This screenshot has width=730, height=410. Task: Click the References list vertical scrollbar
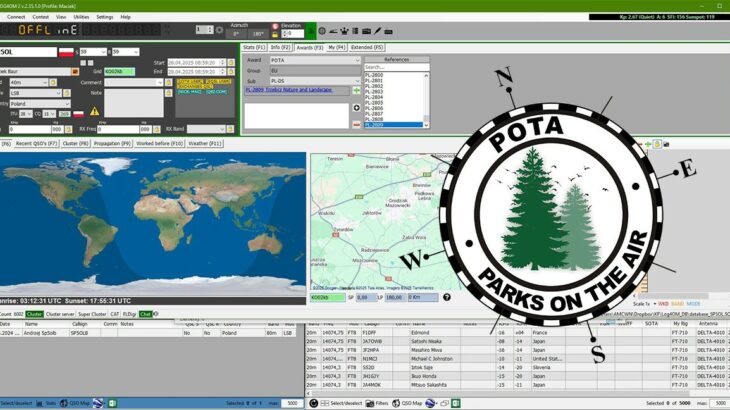pyautogui.click(x=426, y=100)
